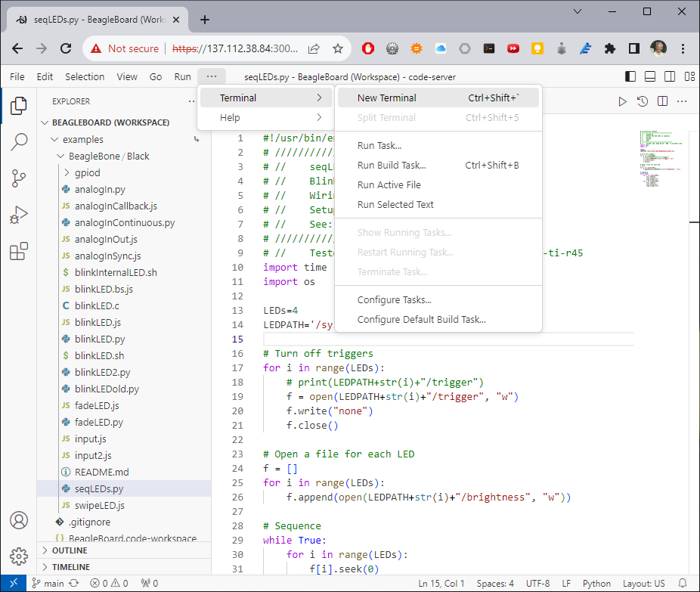Run the active Python file with the play icon
Image resolution: width=700 pixels, height=592 pixels.
pyautogui.click(x=621, y=101)
